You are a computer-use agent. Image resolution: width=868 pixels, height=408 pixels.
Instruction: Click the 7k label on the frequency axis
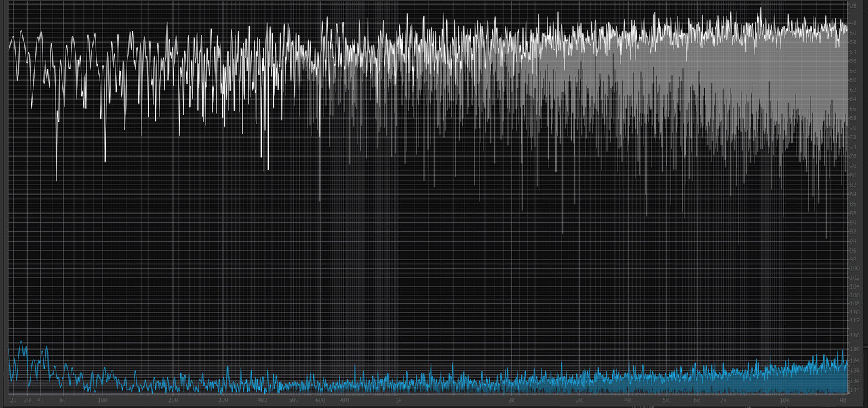(723, 401)
